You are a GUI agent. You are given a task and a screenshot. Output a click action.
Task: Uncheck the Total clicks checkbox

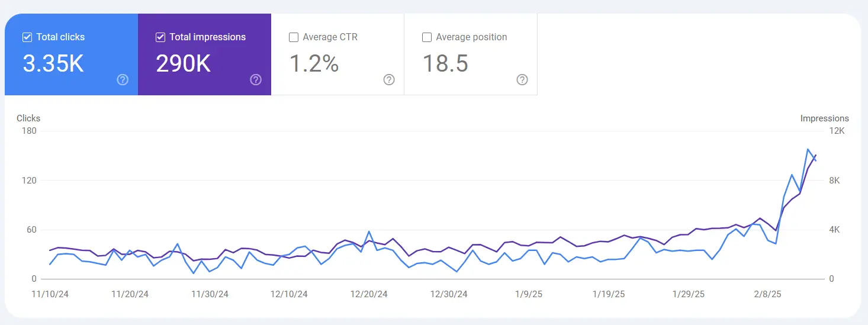click(27, 37)
